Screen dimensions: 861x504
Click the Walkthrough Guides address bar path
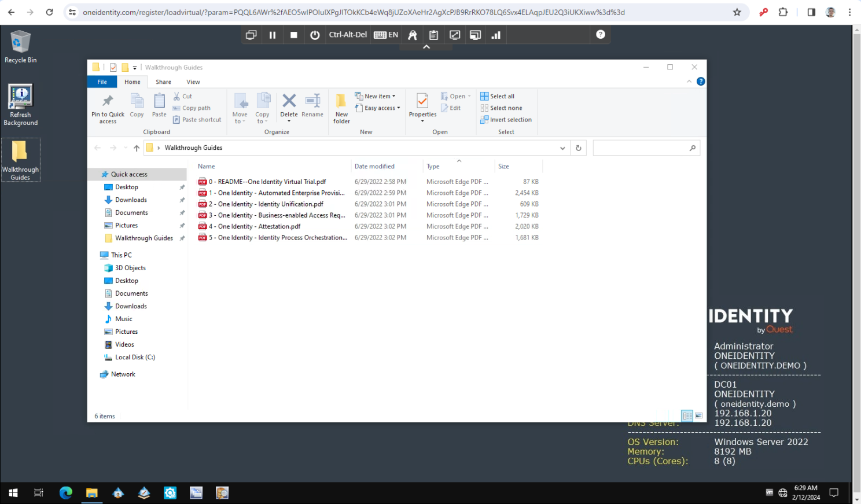point(193,148)
